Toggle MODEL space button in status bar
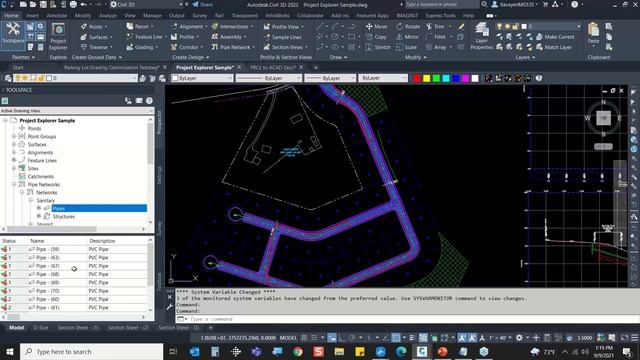 pos(288,338)
